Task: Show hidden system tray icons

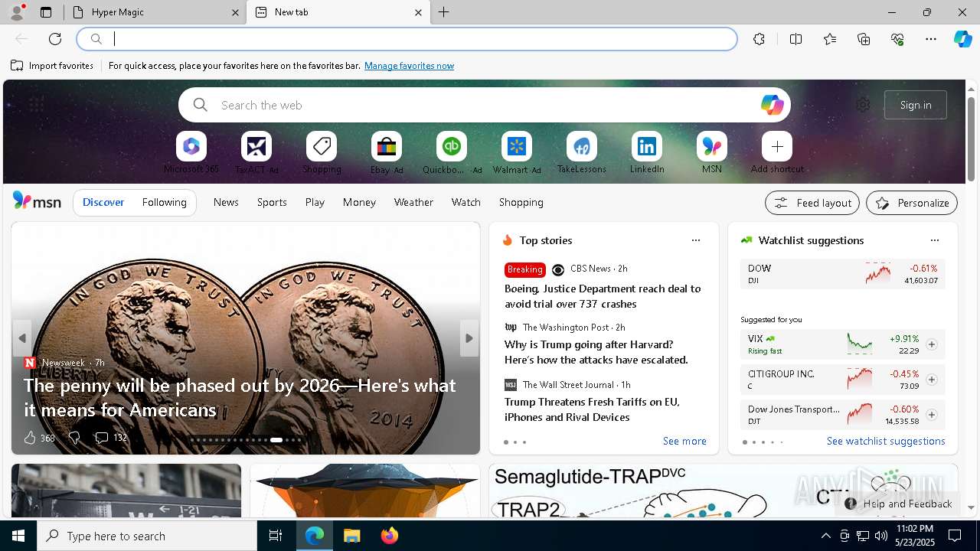Action: (x=825, y=536)
